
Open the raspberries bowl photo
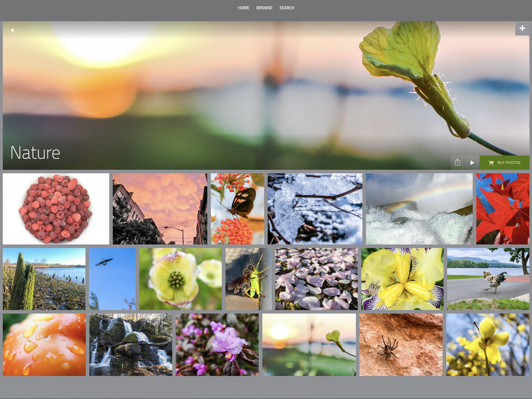[x=56, y=209]
